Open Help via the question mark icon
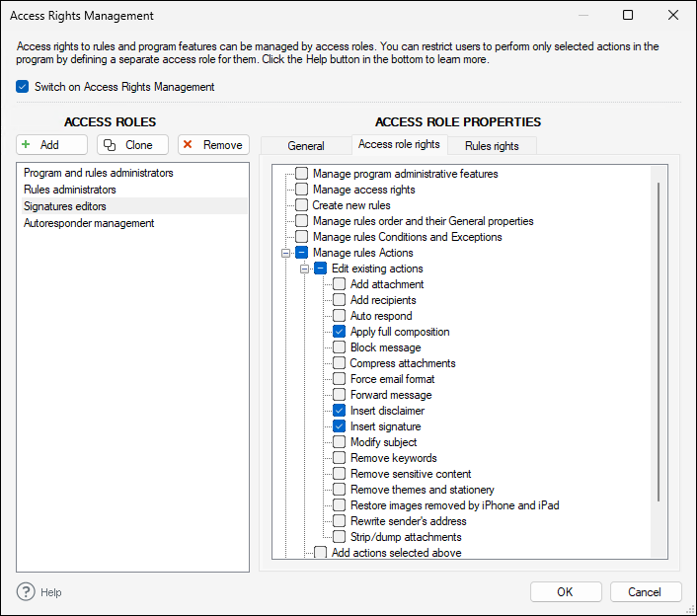 26,592
